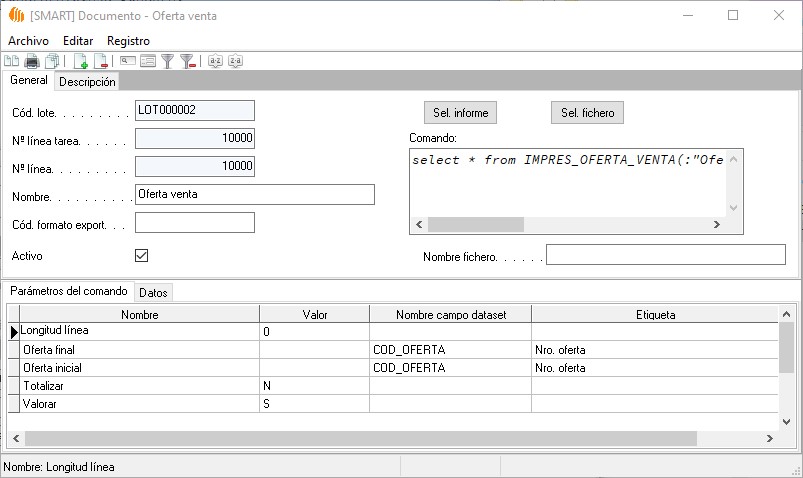803x478 pixels.
Task: Sort ascending with the a-z icon
Action: coord(215,61)
